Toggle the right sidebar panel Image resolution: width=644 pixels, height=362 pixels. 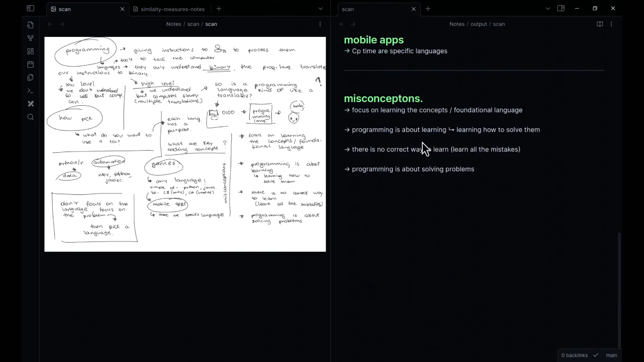point(561,8)
